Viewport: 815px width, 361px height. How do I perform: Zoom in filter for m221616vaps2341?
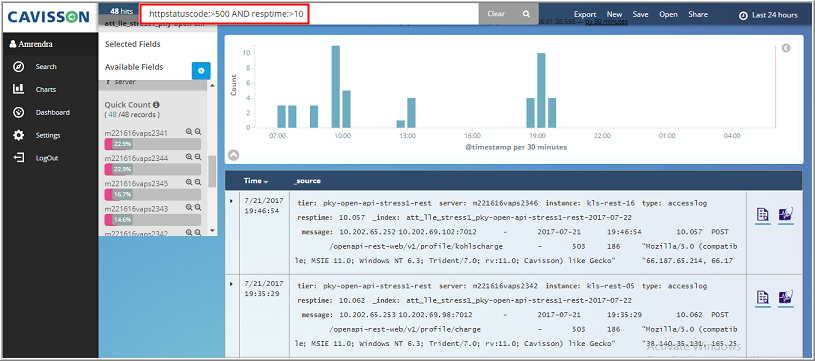click(x=189, y=132)
